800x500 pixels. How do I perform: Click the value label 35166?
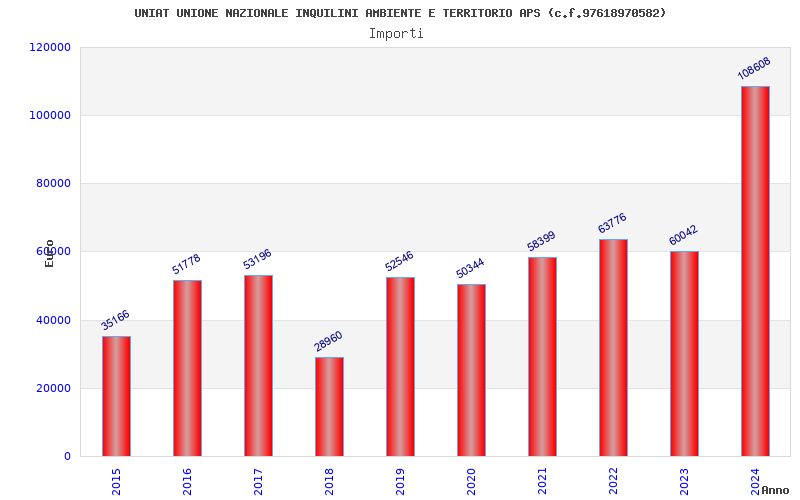(x=115, y=320)
